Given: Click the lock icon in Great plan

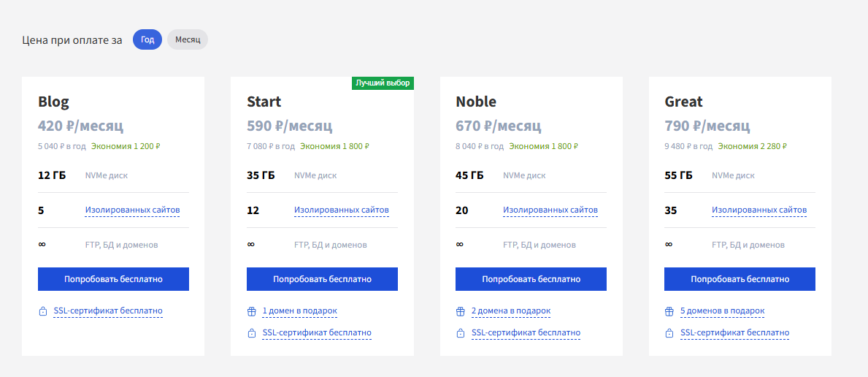Looking at the screenshot, I should click(x=669, y=334).
